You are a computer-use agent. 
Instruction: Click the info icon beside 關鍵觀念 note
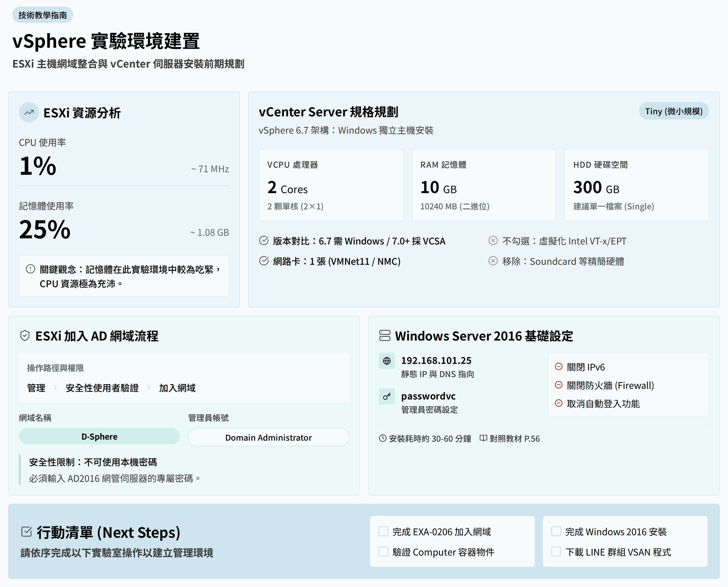30,269
